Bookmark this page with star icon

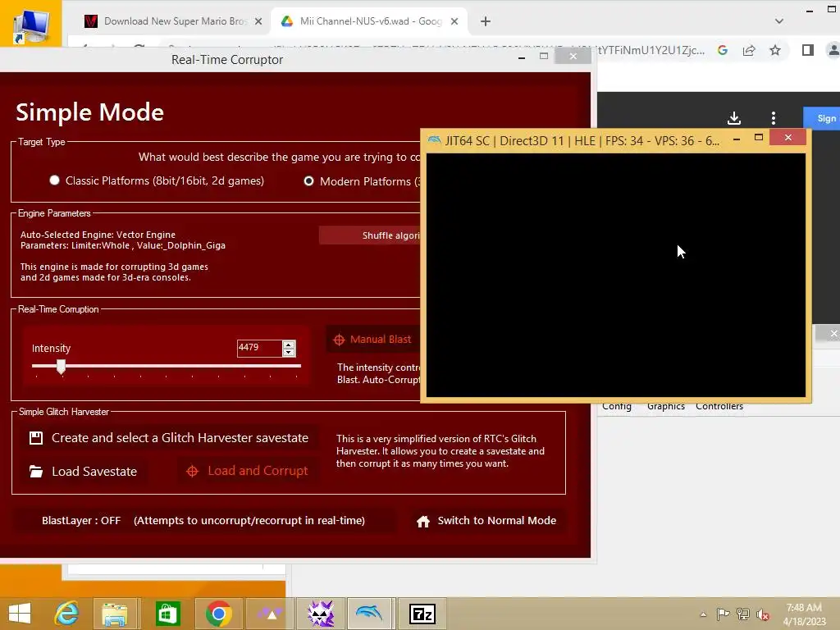pos(775,50)
